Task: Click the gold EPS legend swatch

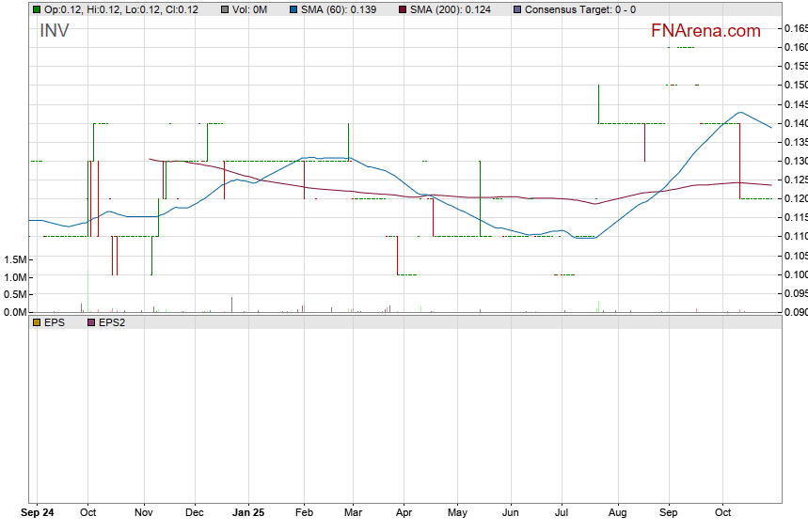Action: click(x=37, y=322)
